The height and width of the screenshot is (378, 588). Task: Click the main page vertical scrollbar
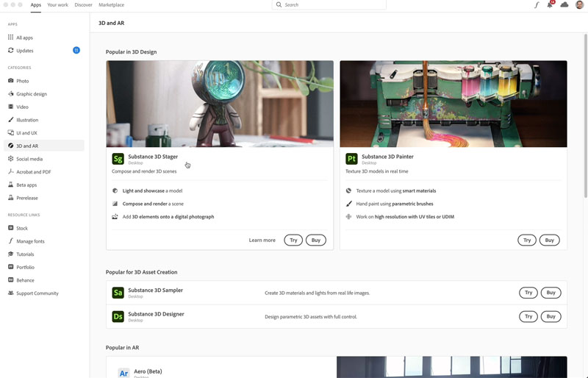(585, 115)
